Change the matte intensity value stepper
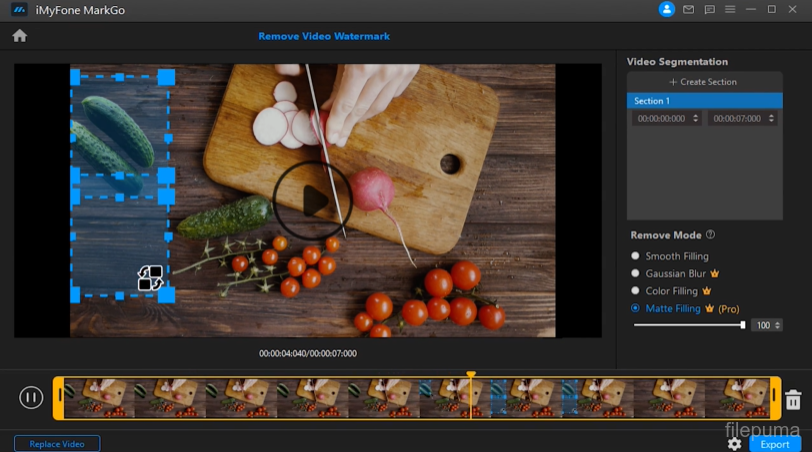Viewport: 812px width, 452px height. point(778,325)
